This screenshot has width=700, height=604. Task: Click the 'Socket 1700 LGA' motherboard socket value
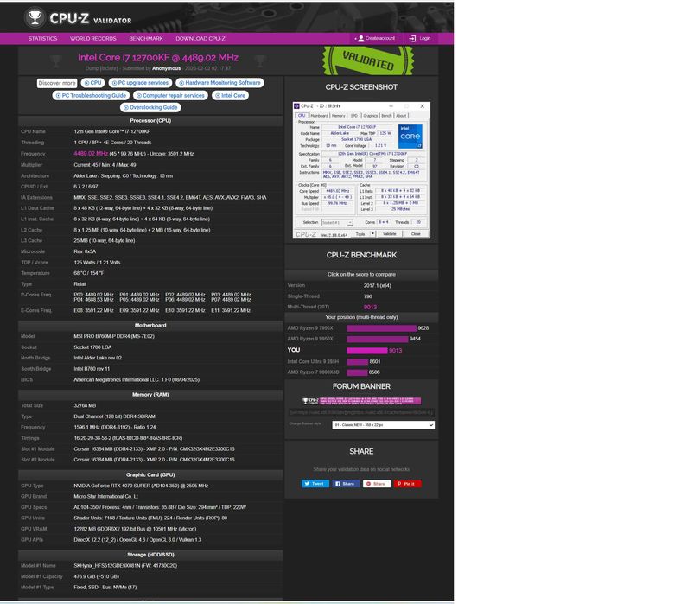click(92, 347)
